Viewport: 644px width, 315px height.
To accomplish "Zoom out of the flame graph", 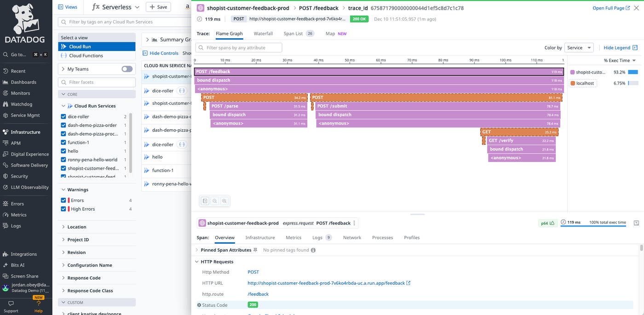I will point(215,201).
